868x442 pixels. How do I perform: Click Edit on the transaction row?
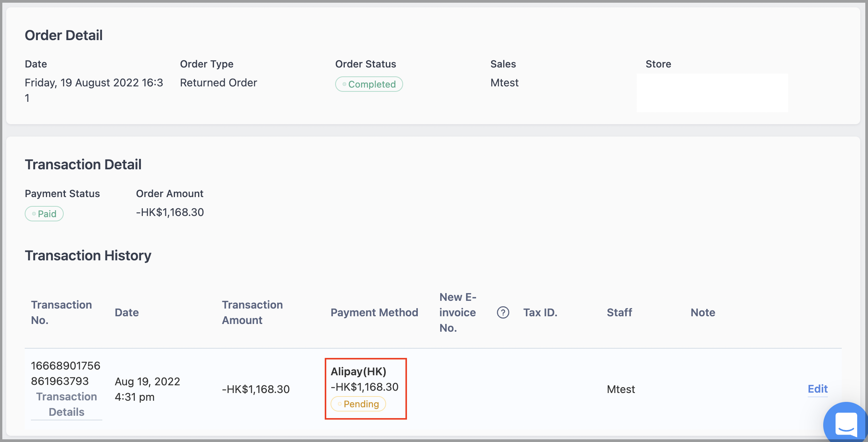point(817,389)
